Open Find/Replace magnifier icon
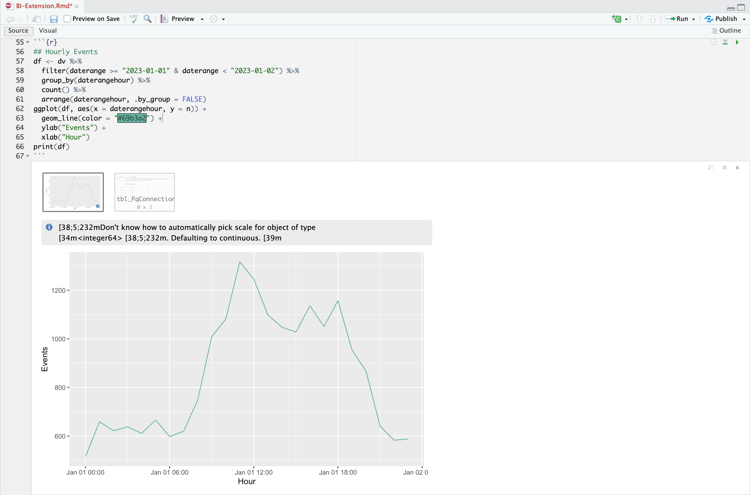Viewport: 750px width, 495px height. [148, 19]
